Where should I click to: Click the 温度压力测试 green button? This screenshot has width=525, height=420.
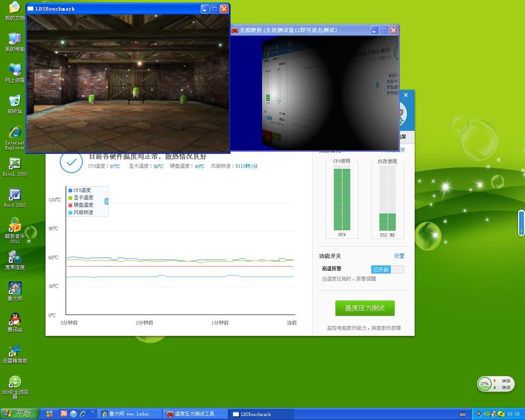coord(365,308)
